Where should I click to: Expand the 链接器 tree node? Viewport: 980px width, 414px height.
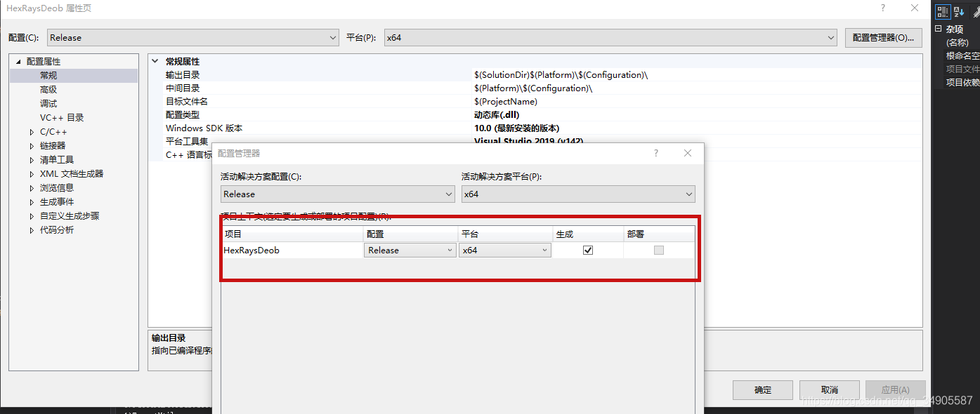[x=32, y=146]
